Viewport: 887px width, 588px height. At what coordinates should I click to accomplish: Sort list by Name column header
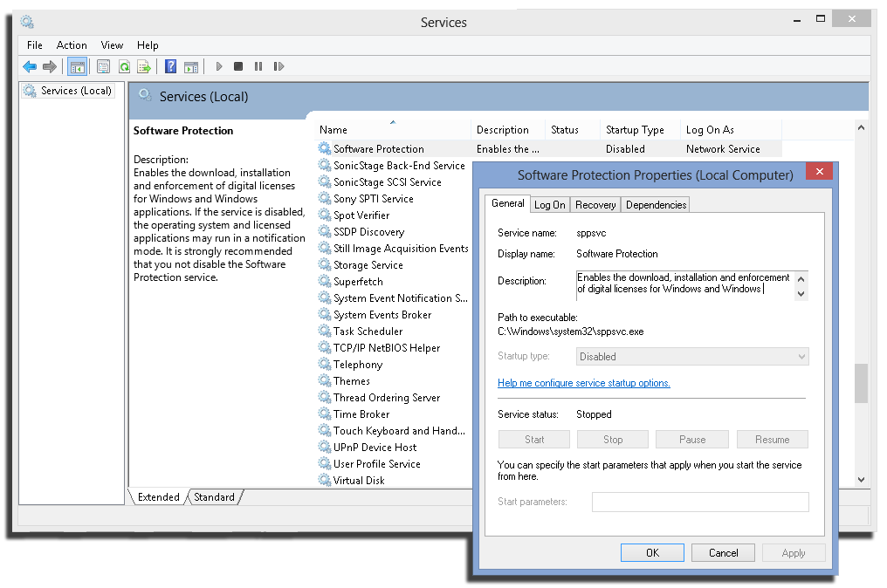392,129
